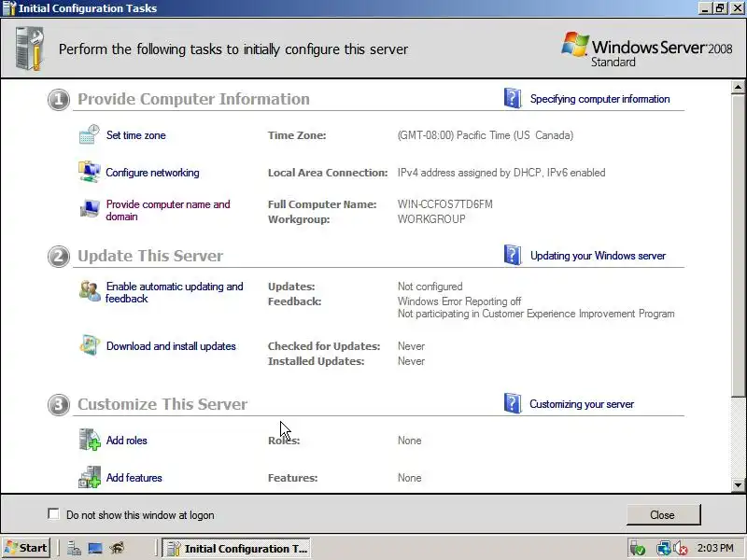The height and width of the screenshot is (560, 747).
Task: Click the Add roles server icon
Action: [89, 439]
